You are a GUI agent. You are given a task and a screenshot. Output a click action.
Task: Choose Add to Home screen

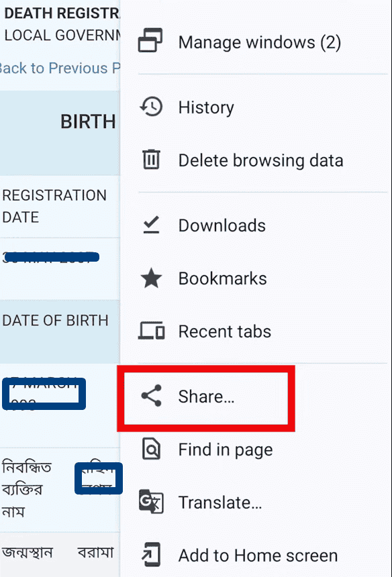tap(257, 555)
